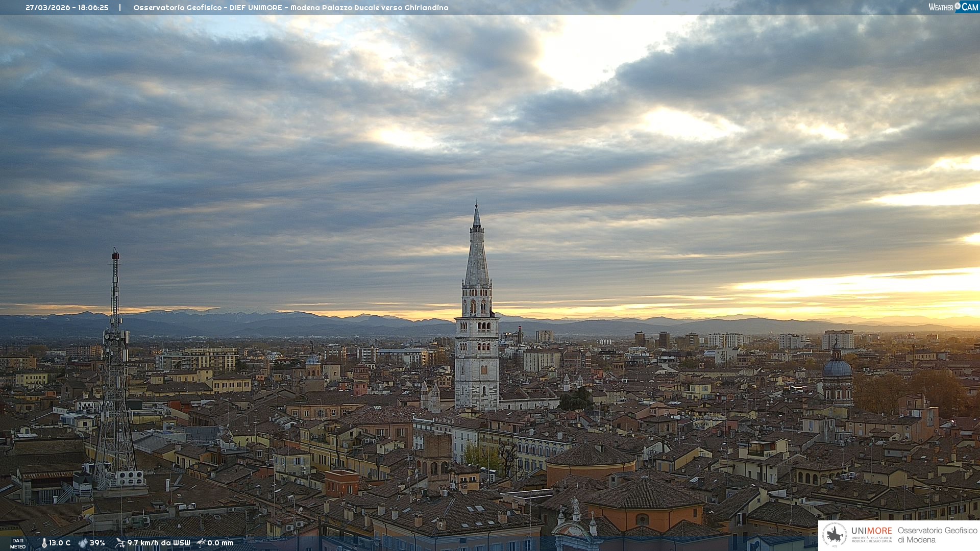
Task: Click the UNIMORE wordmark text
Action: click(871, 531)
